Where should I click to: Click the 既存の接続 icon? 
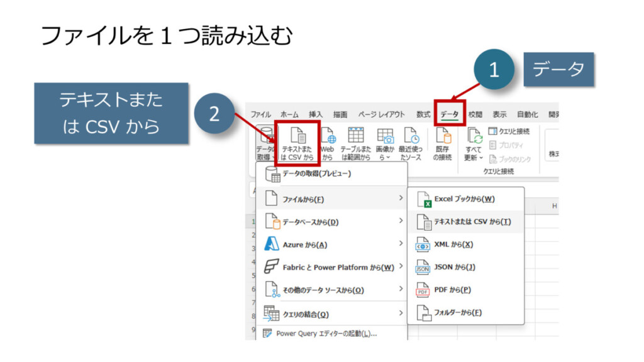(443, 144)
